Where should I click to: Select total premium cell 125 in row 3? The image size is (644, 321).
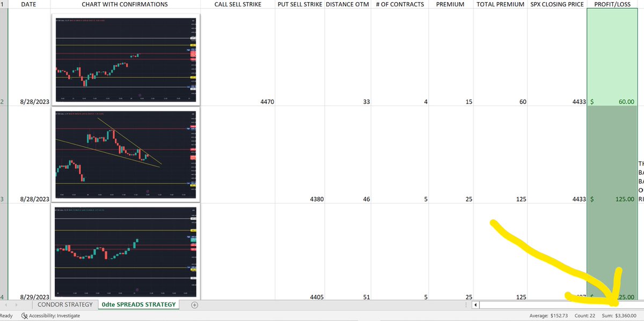coord(501,154)
